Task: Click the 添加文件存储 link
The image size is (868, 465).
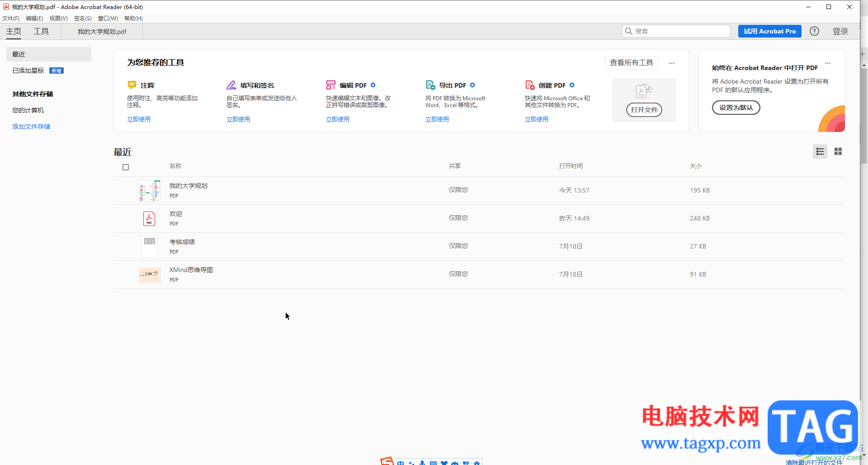Action: (x=31, y=127)
